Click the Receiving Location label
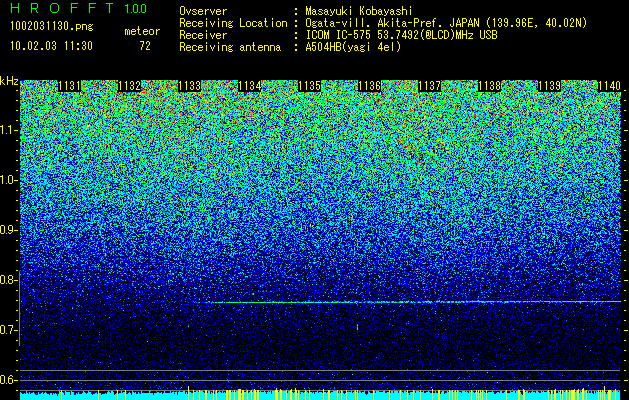Screen dimensions: 629x400 tap(233, 23)
